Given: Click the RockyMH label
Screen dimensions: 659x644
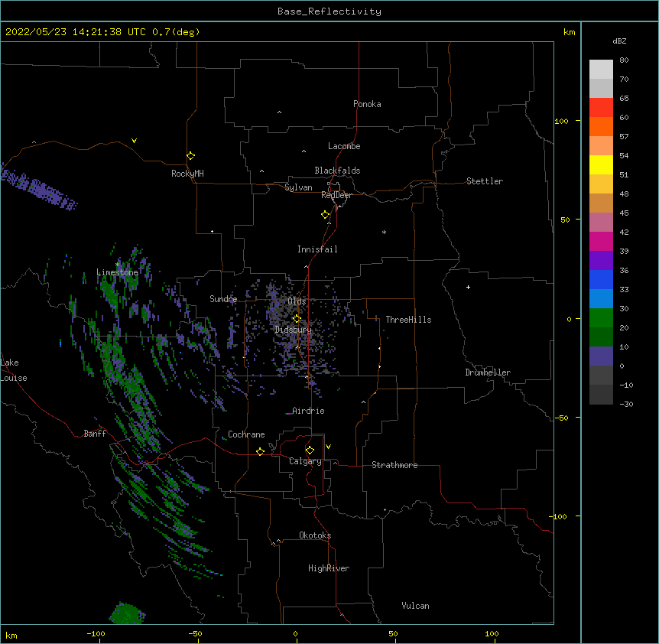Looking at the screenshot, I should click(187, 174).
